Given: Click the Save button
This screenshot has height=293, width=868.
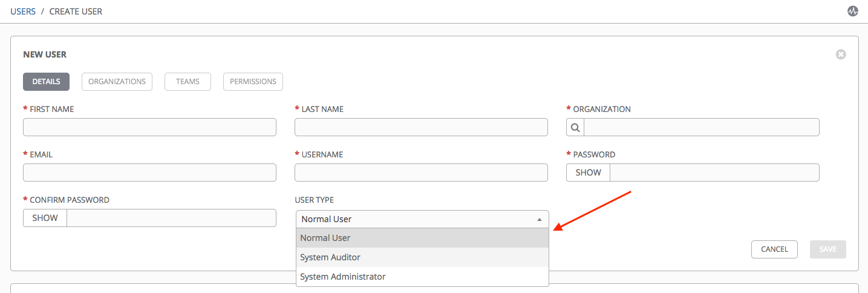Looking at the screenshot, I should [827, 249].
